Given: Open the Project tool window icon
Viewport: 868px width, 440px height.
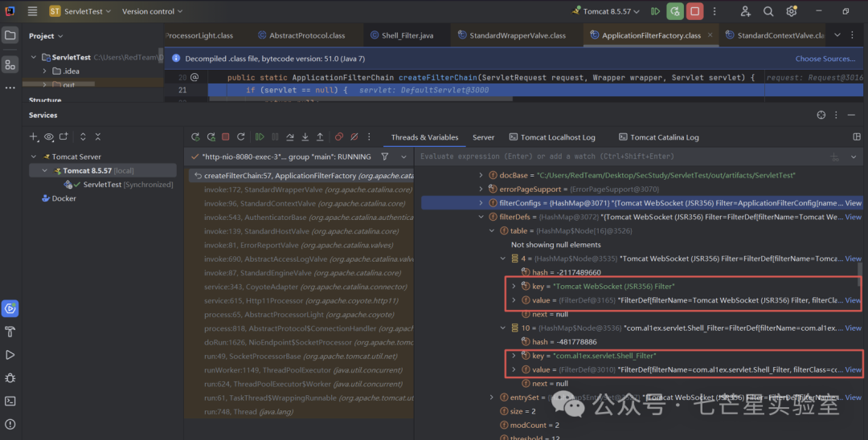Looking at the screenshot, I should 10,35.
